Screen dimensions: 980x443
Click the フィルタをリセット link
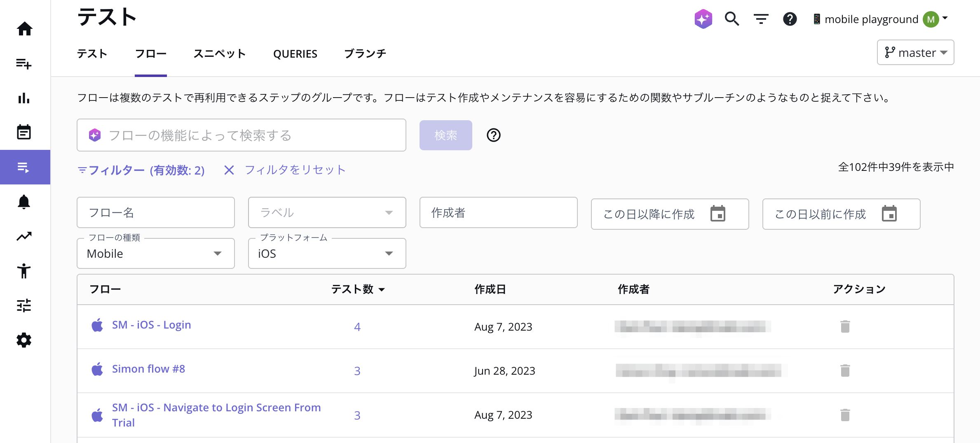point(295,170)
